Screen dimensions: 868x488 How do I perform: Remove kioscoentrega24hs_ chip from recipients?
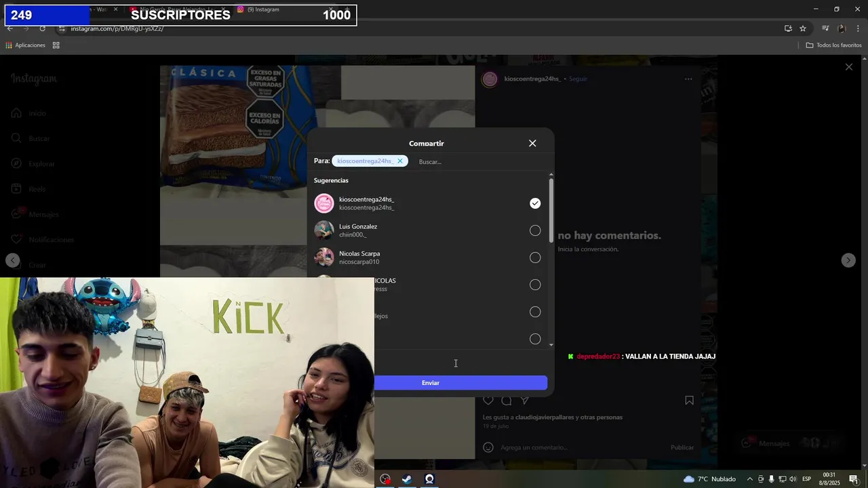click(x=400, y=161)
